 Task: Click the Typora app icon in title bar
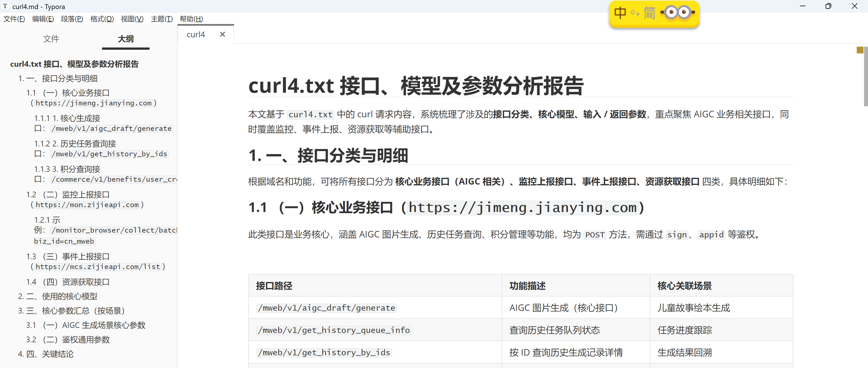pyautogui.click(x=5, y=7)
